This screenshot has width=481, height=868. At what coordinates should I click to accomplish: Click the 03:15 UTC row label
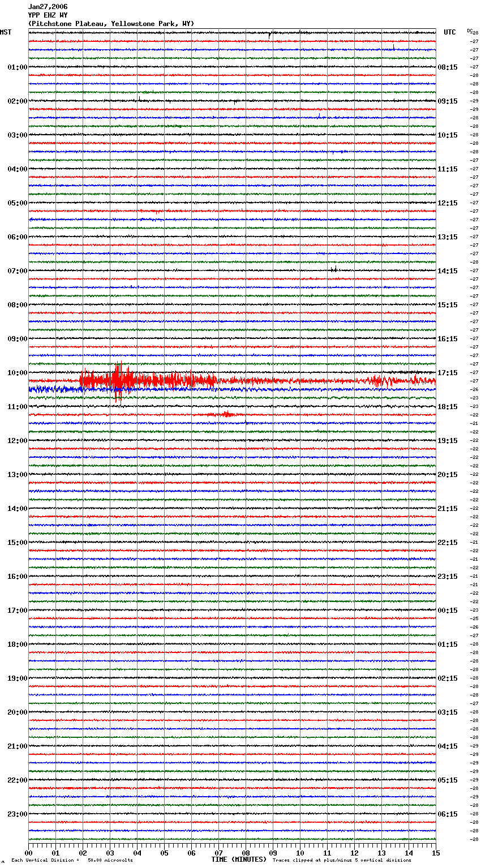[x=448, y=712]
